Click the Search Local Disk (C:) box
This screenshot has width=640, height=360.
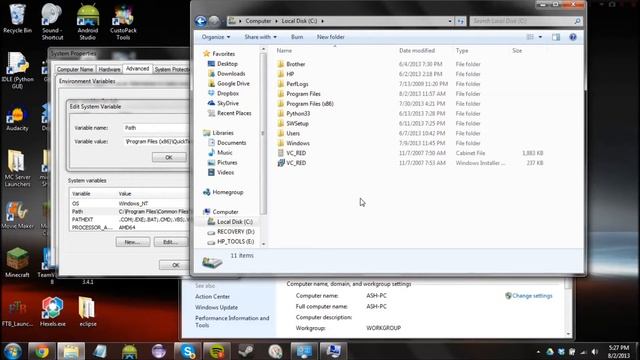[526, 21]
